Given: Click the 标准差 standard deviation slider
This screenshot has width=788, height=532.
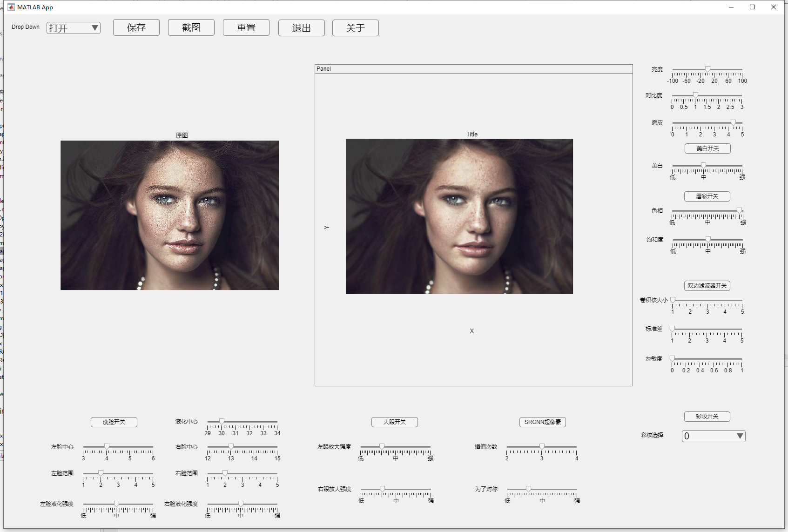Looking at the screenshot, I should click(x=707, y=329).
